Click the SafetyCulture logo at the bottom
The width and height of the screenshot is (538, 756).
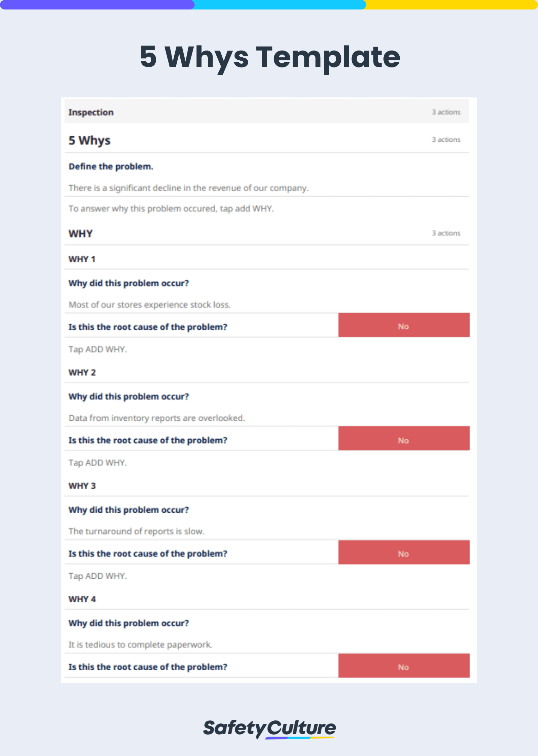(270, 729)
